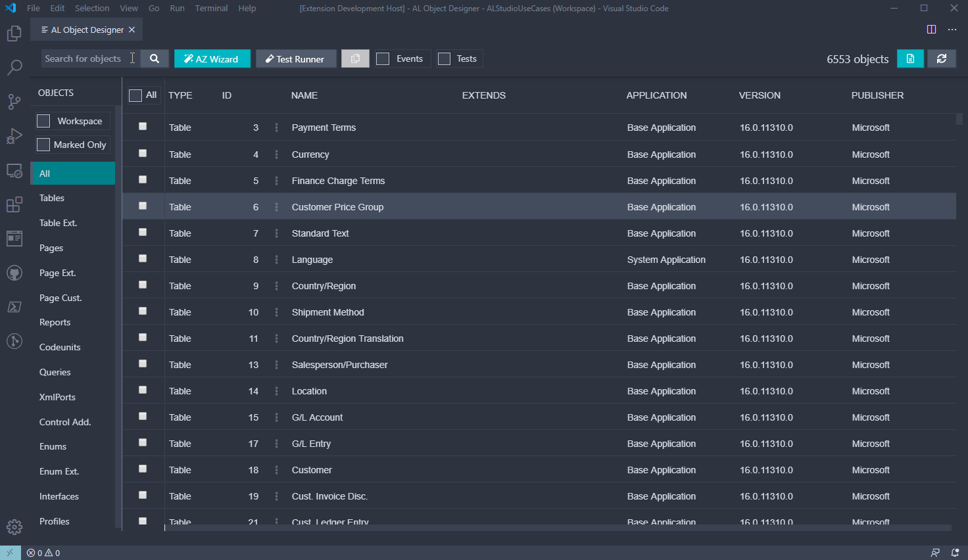Open the Manage settings gear

coord(14,526)
